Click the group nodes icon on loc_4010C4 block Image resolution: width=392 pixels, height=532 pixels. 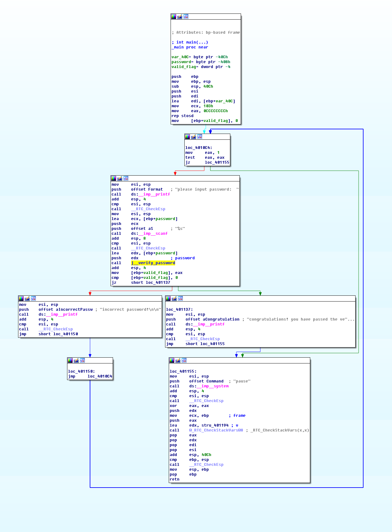200,137
